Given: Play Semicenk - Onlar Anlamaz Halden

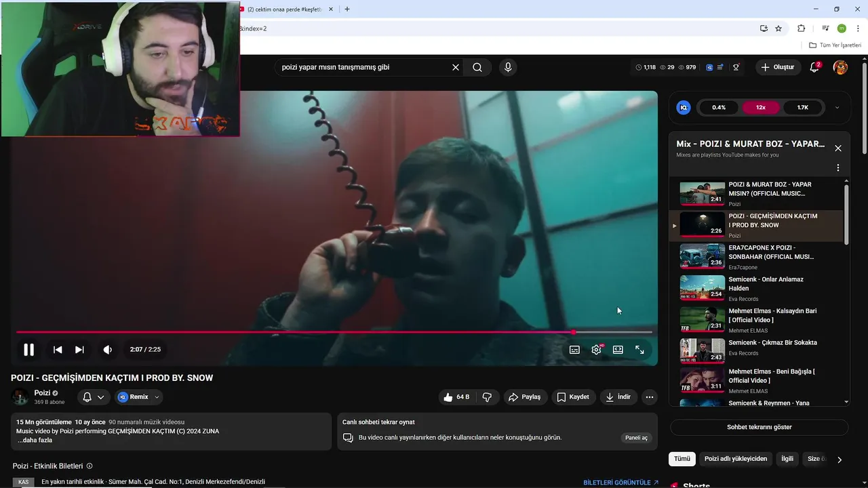Looking at the screenshot, I should (756, 289).
